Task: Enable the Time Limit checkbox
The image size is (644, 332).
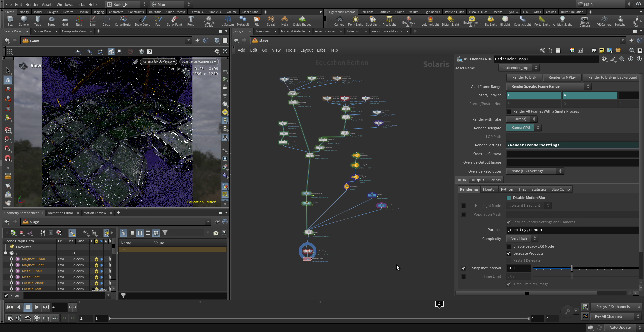Action: click(x=463, y=277)
